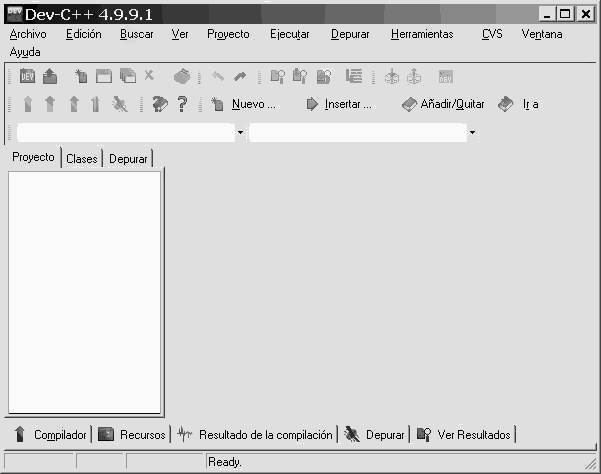Viewport: 601px width, 474px height.
Task: Click the Close file X icon
Action: [x=149, y=75]
